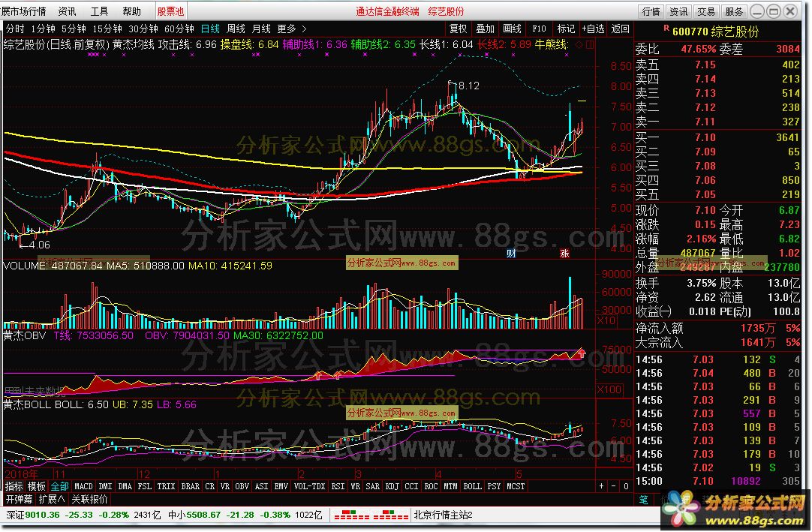Screen dimensions: 812x532
Task: Click the 关联报价 button
Action: 89,500
